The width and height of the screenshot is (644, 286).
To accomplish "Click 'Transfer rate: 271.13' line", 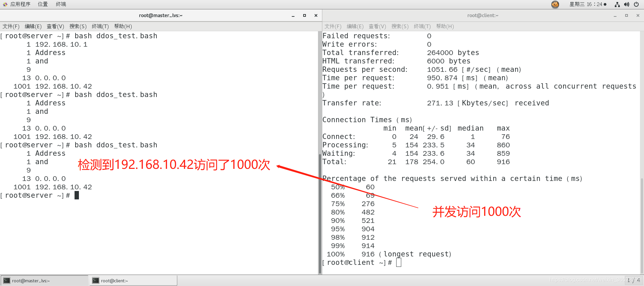I will [x=436, y=103].
